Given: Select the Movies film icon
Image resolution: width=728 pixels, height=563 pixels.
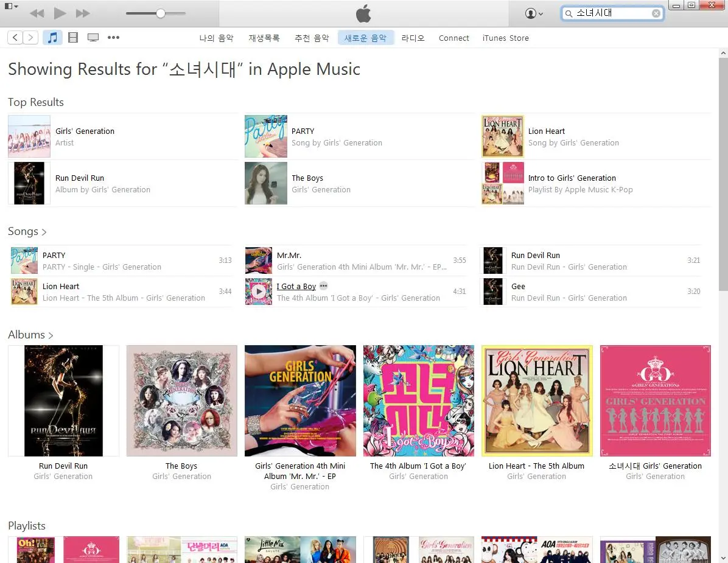Looking at the screenshot, I should 73,38.
